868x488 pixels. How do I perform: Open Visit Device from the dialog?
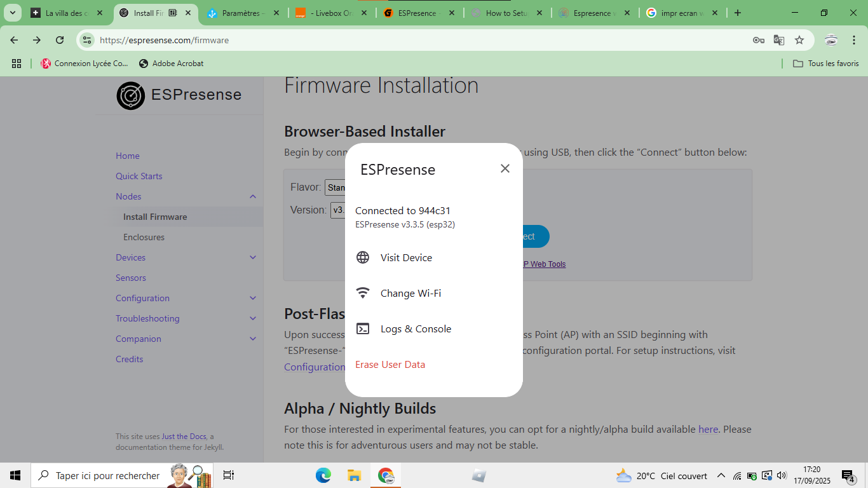[x=434, y=257]
